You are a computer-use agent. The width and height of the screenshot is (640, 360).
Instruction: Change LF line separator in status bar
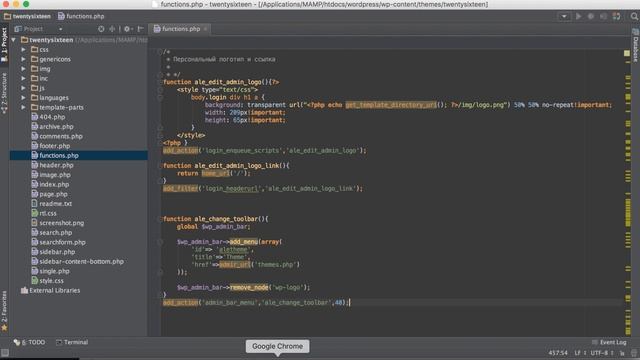580,353
